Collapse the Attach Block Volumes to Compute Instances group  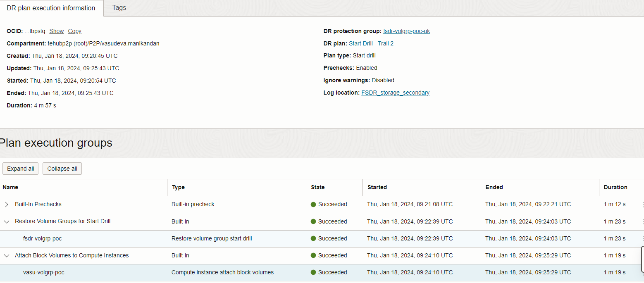click(x=6, y=255)
